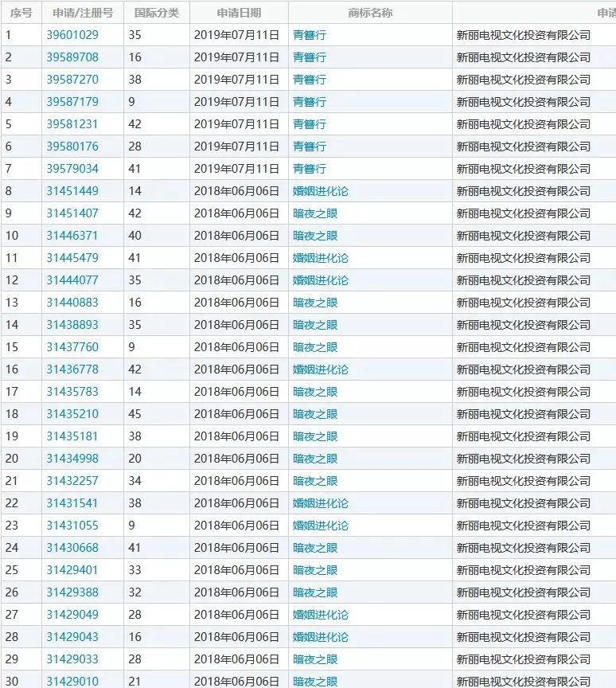Click 婚姻进化论 trademark name in row 28
This screenshot has height=688, width=616.
click(321, 637)
